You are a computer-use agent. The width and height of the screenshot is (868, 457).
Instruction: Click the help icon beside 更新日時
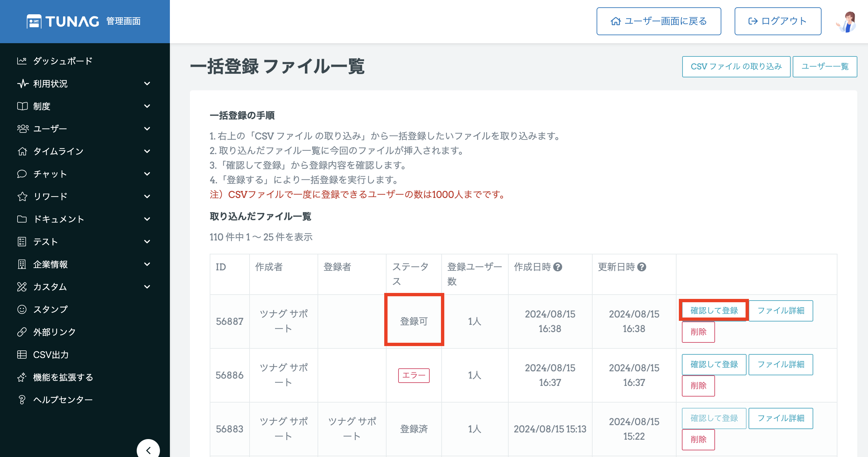coord(642,267)
